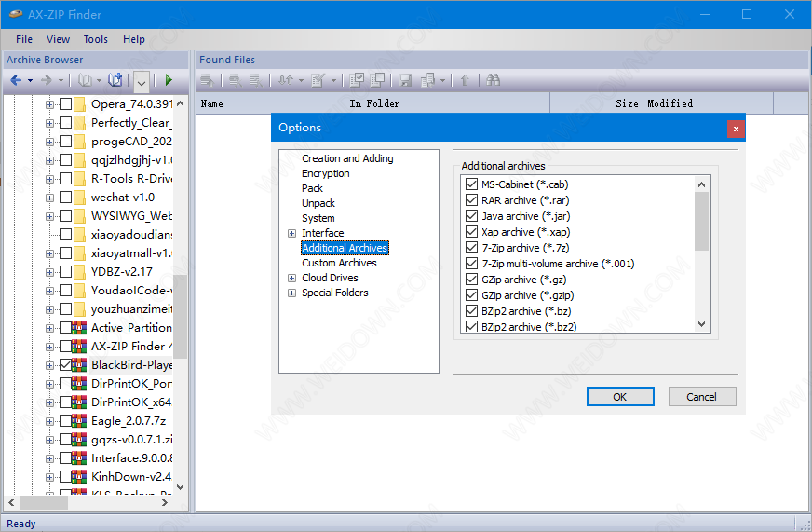Click the save floppy disk icon
This screenshot has height=532, width=812.
coord(405,80)
